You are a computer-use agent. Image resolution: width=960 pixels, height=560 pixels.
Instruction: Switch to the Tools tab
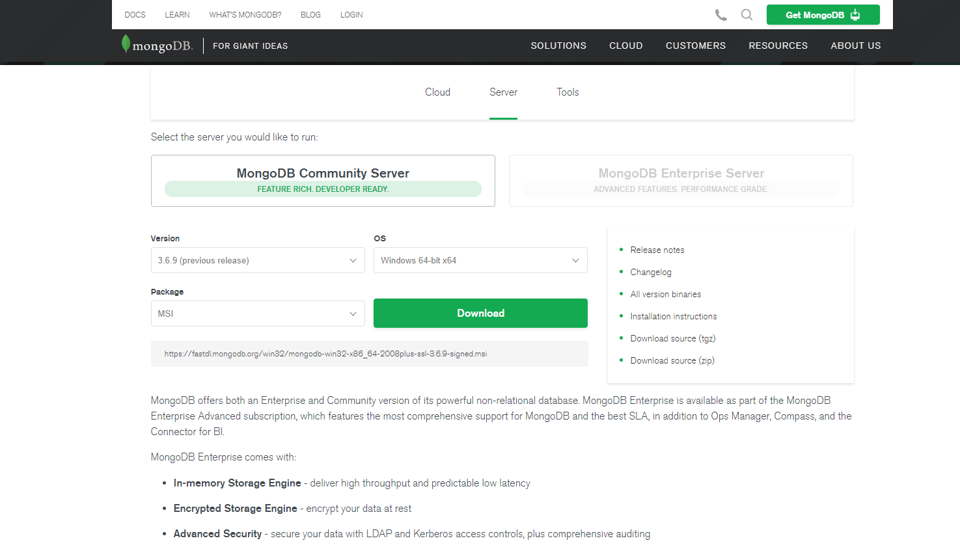568,92
